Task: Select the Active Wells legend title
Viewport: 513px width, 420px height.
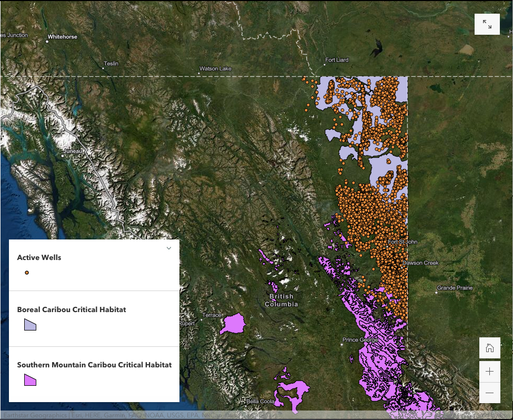Action: 39,257
